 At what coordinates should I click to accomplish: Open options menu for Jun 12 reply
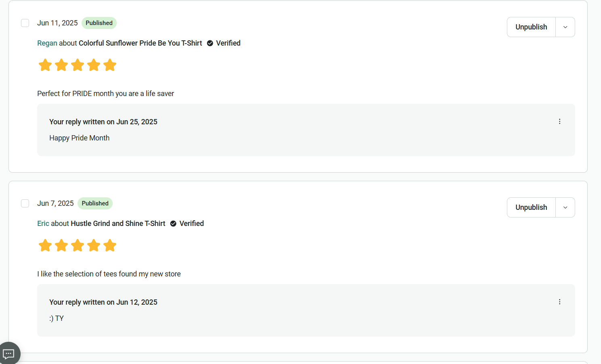point(559,302)
